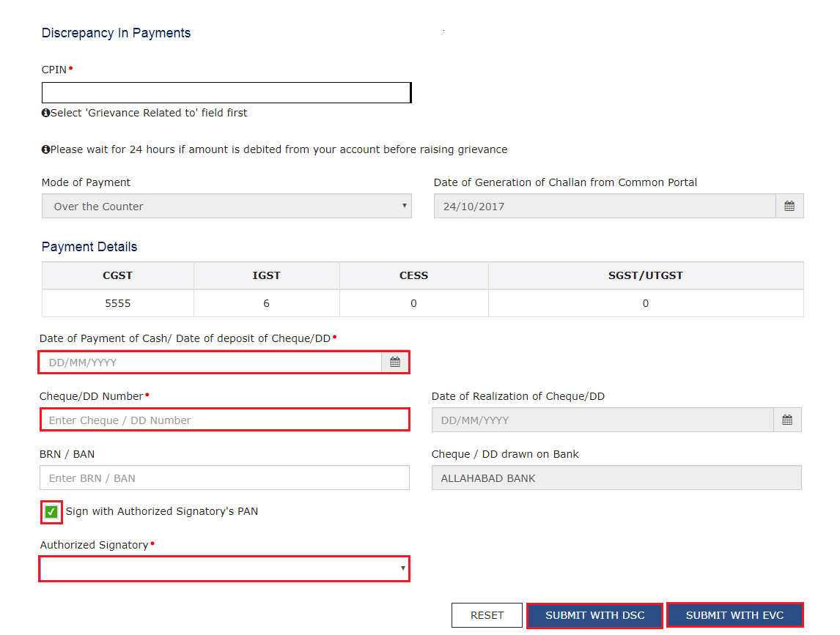Enable Sign with Authorized Signatory's PAN
840x635 pixels.
[50, 511]
